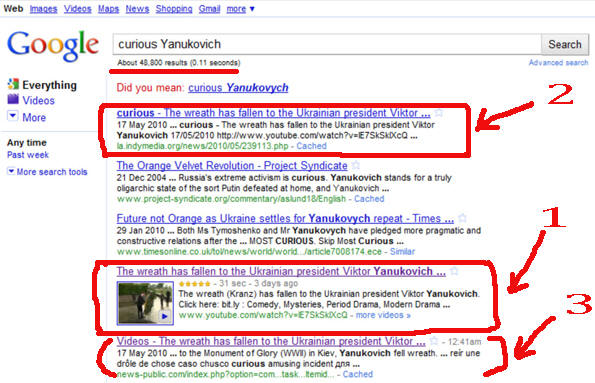Screen dimensions: 595x383
Task: Focus the search box with 'curious Yanukovich'
Action: [327, 44]
